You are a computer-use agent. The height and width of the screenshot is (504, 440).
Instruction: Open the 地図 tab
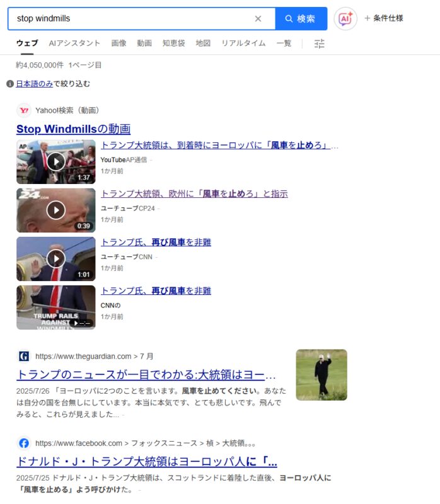pyautogui.click(x=203, y=43)
